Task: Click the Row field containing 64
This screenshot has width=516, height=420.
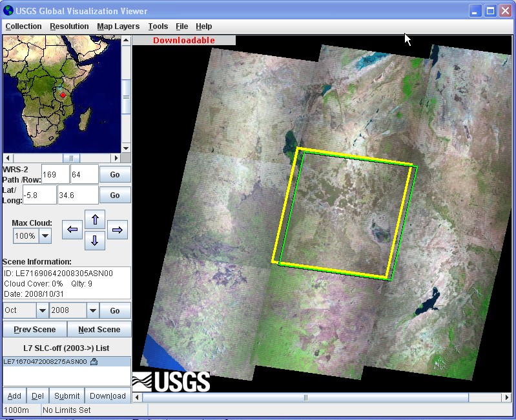Action: pyautogui.click(x=85, y=174)
